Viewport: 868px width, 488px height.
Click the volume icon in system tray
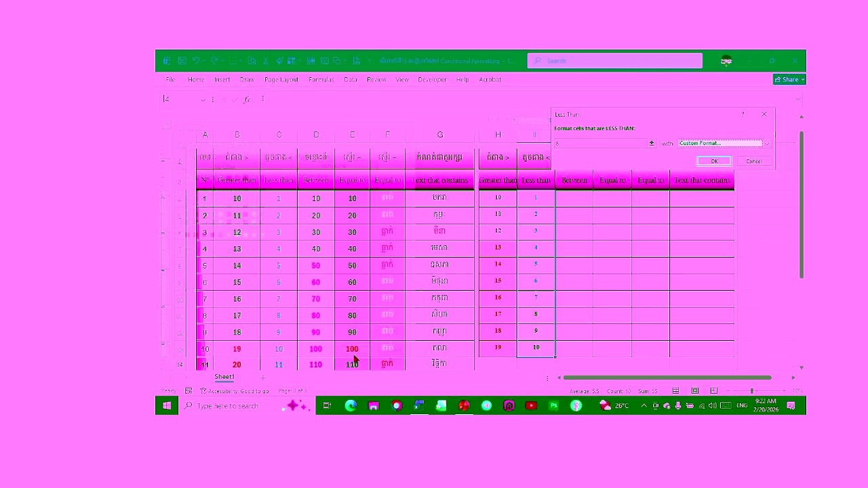712,406
